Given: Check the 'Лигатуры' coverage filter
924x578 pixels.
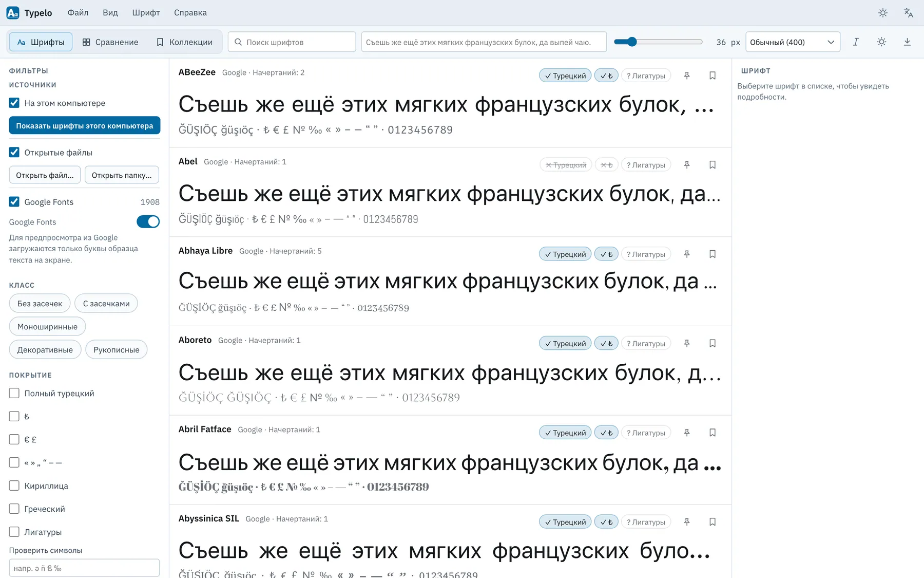Looking at the screenshot, I should point(14,532).
